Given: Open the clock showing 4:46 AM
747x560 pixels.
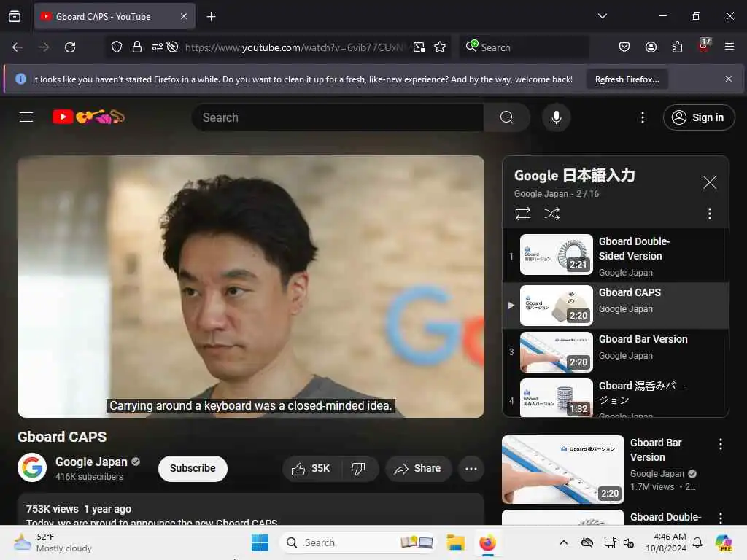Looking at the screenshot, I should point(665,542).
